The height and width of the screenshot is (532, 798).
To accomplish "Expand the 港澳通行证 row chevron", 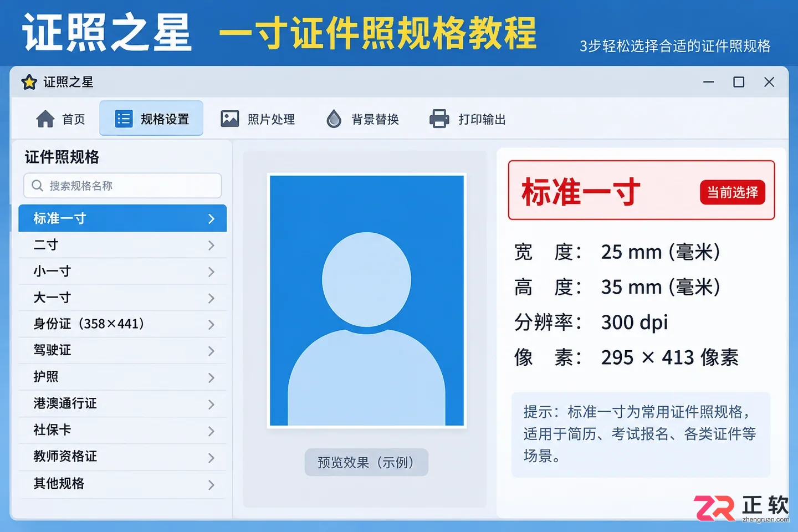I will 211,405.
